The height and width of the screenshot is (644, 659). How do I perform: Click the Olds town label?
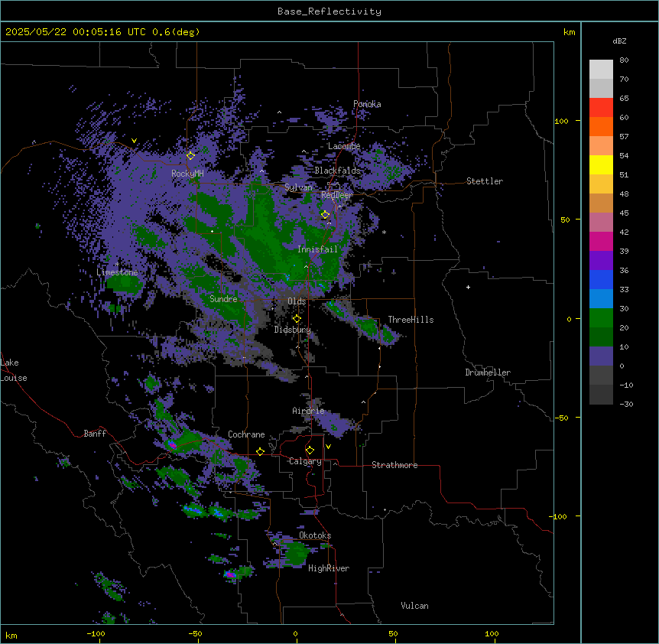(x=297, y=301)
